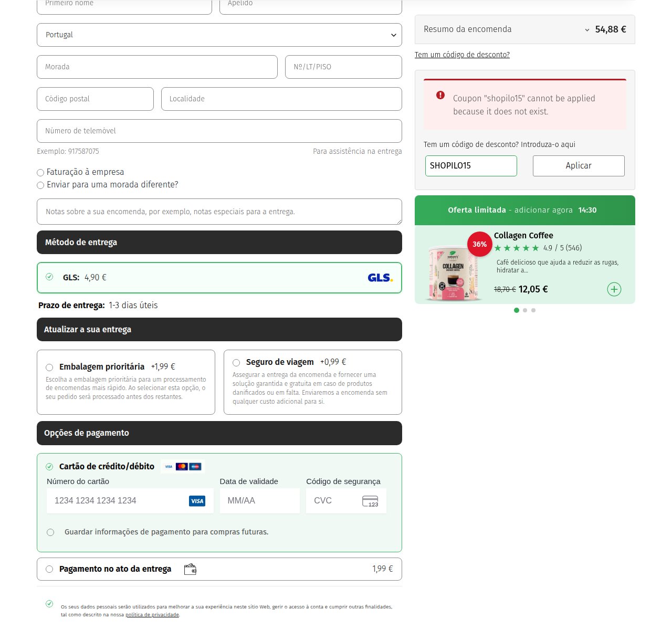672x630 pixels.
Task: Toggle the 'Tem um código de desconto?' link
Action: point(462,55)
